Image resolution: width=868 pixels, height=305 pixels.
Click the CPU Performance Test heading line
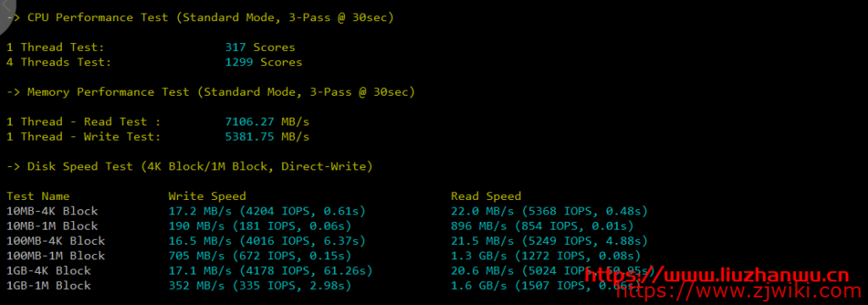200,18
